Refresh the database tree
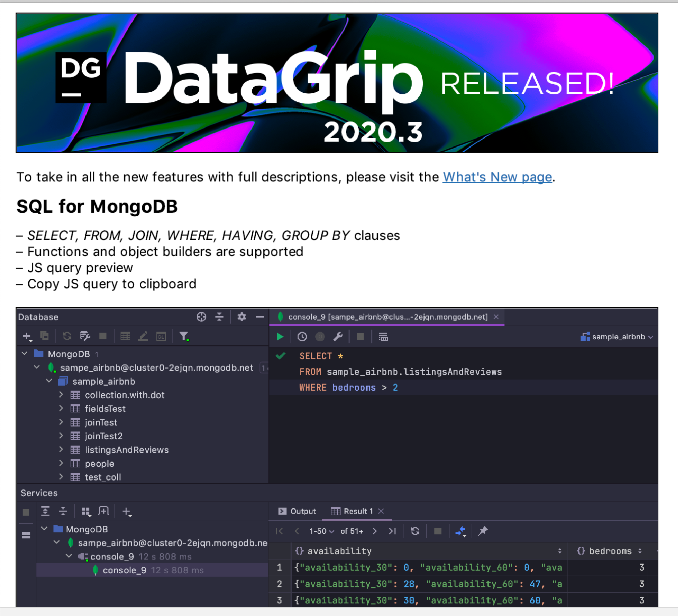 pos(67,336)
